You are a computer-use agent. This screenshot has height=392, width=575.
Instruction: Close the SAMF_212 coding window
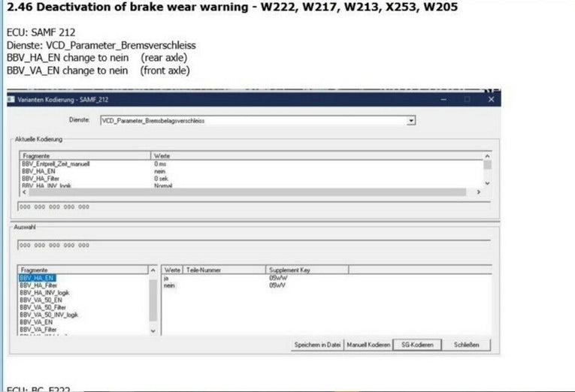tap(491, 99)
